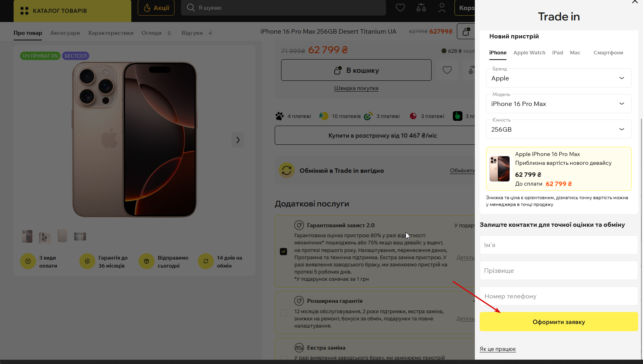Image resolution: width=643 pixels, height=364 pixels.
Task: Click the 3 види оплати icon
Action: (x=28, y=261)
